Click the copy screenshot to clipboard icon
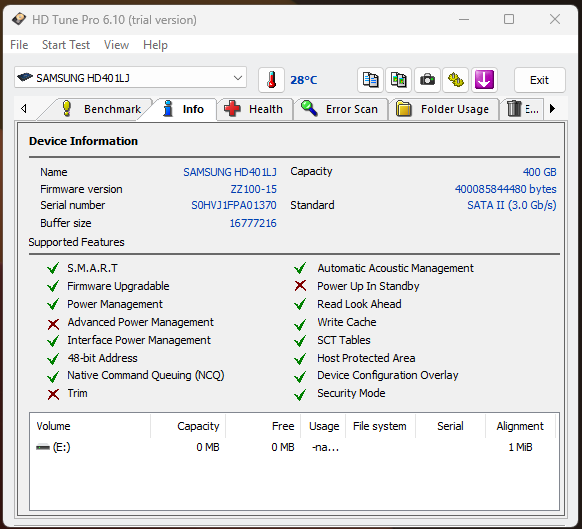The image size is (582, 529). pos(399,80)
